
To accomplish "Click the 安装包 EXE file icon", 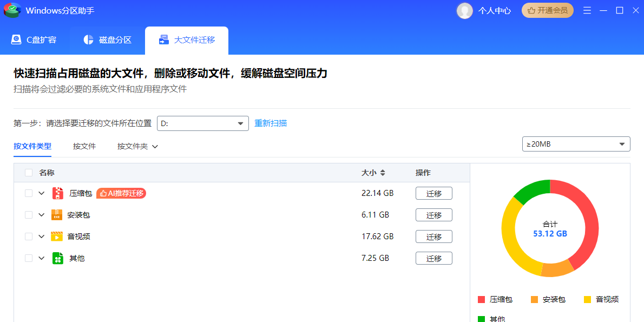I will point(57,215).
